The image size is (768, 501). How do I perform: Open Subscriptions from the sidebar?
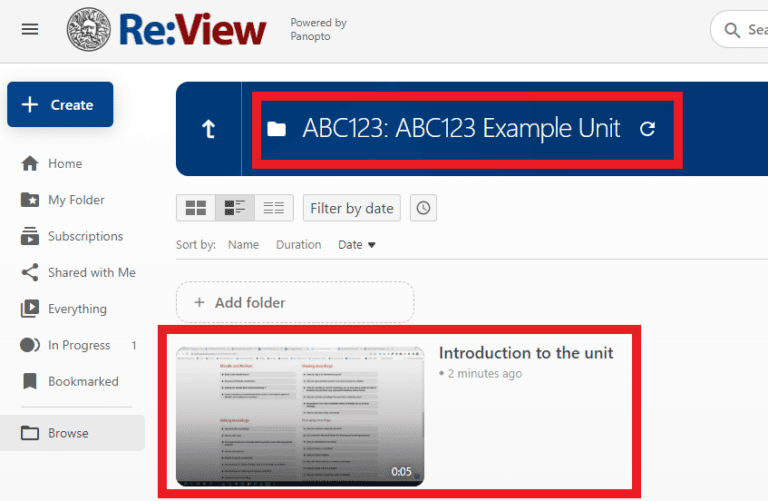click(85, 237)
